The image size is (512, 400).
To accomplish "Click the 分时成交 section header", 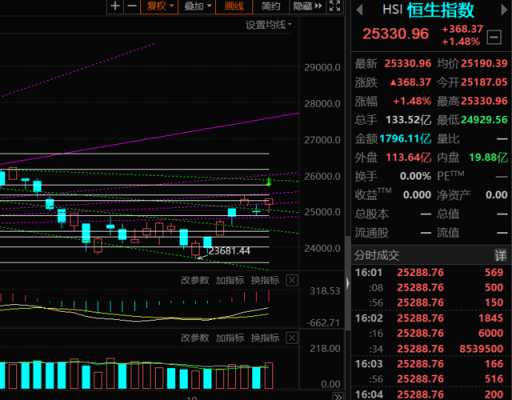I will tap(377, 256).
